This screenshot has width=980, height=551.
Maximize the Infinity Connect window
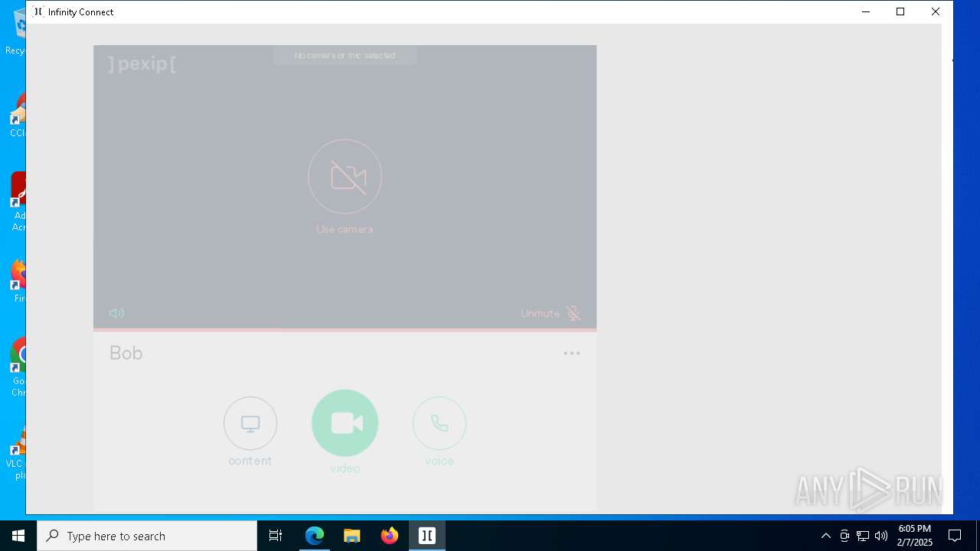pos(900,11)
